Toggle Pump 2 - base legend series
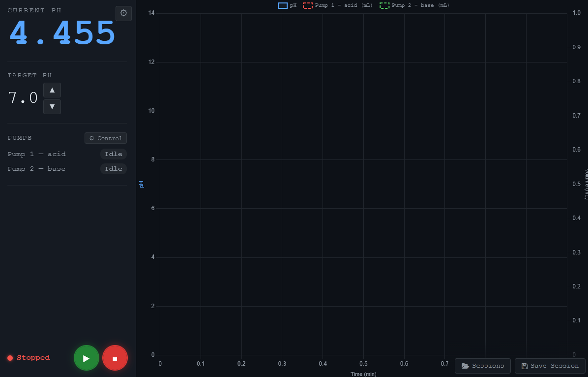The height and width of the screenshot is (377, 588). coord(414,5)
